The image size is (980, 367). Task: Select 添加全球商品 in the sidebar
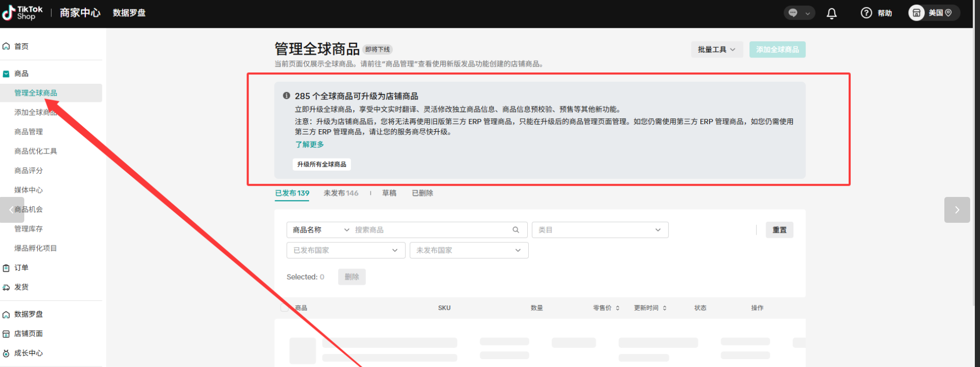36,113
